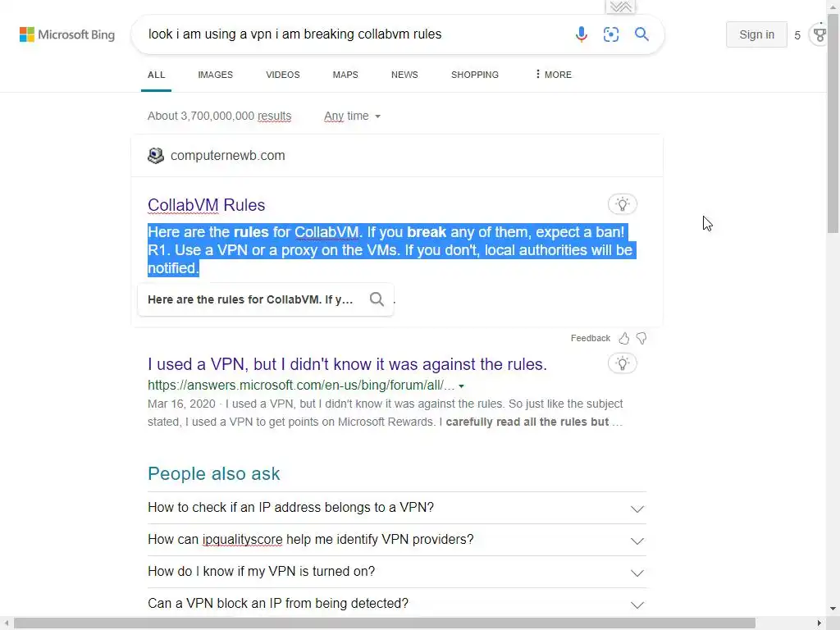The height and width of the screenshot is (630, 840).
Task: Open the Any time filter dropdown
Action: pyautogui.click(x=352, y=116)
